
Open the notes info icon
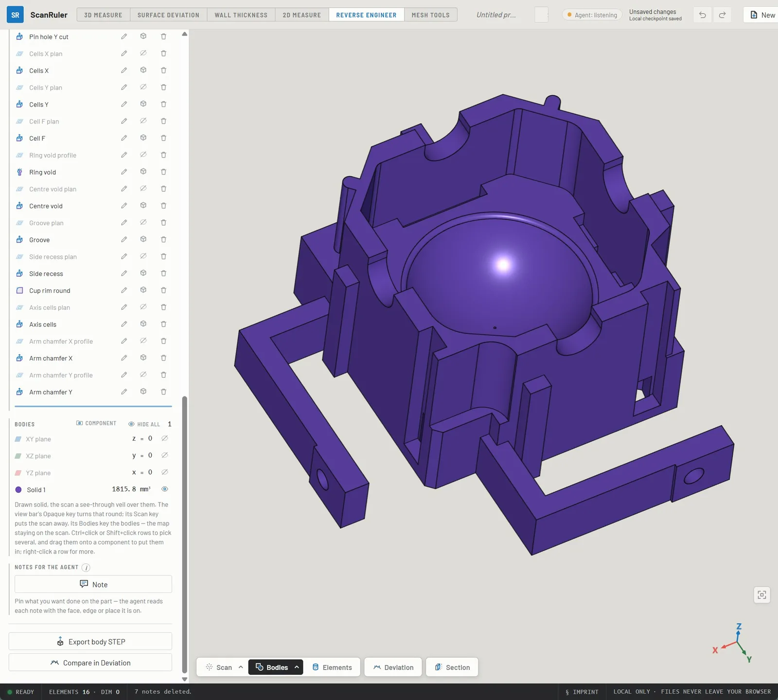86,568
